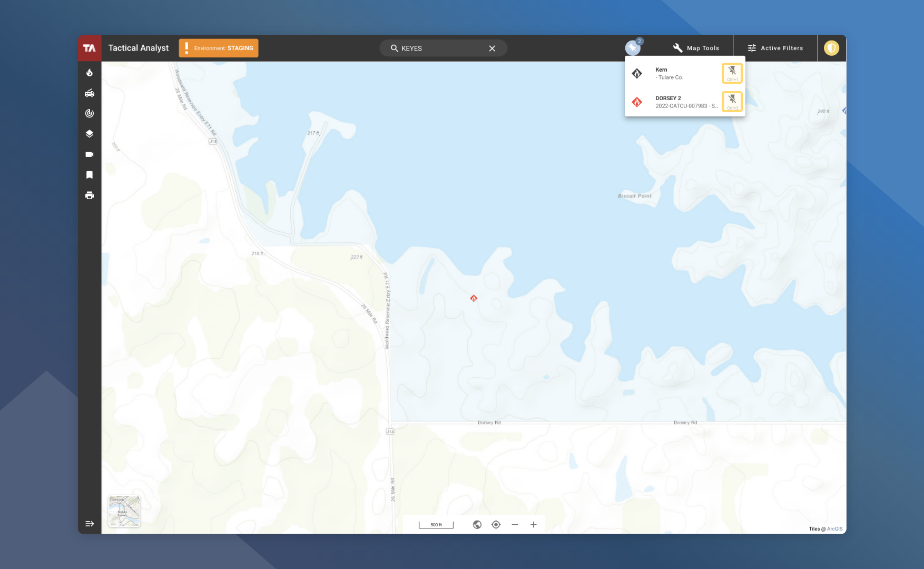The image size is (924, 569).
Task: Expand the left sidebar
Action: 90,524
